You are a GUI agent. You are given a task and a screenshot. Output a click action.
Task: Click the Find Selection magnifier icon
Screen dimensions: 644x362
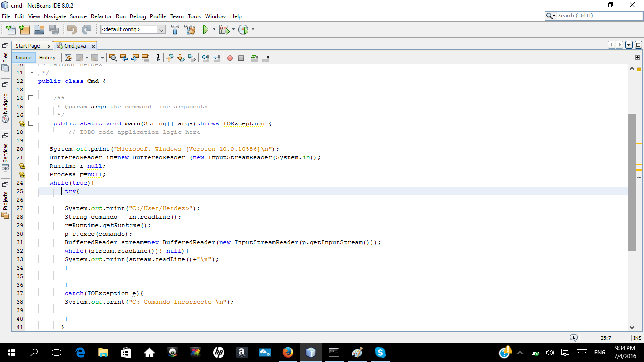(113, 58)
